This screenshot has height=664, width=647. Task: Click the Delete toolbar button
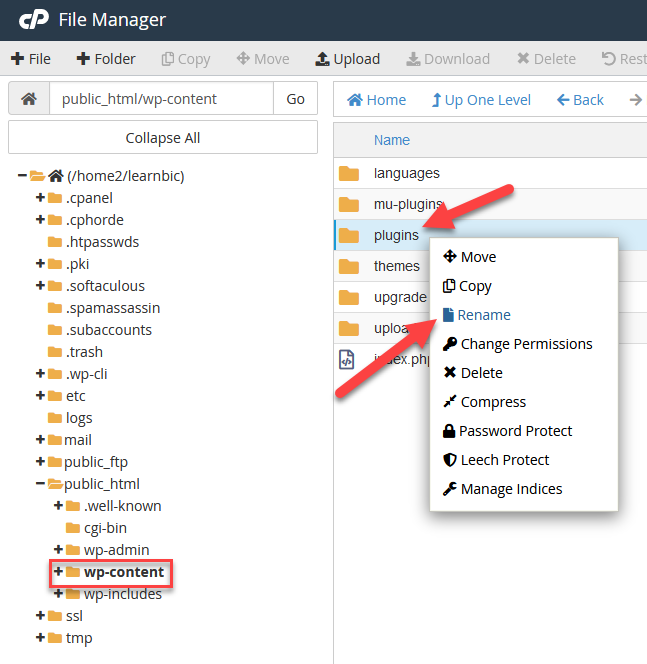[546, 59]
